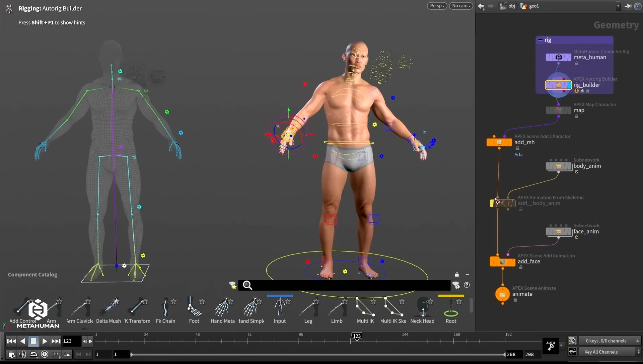
Task: Toggle favorite star on Root component
Action: pos(459,301)
